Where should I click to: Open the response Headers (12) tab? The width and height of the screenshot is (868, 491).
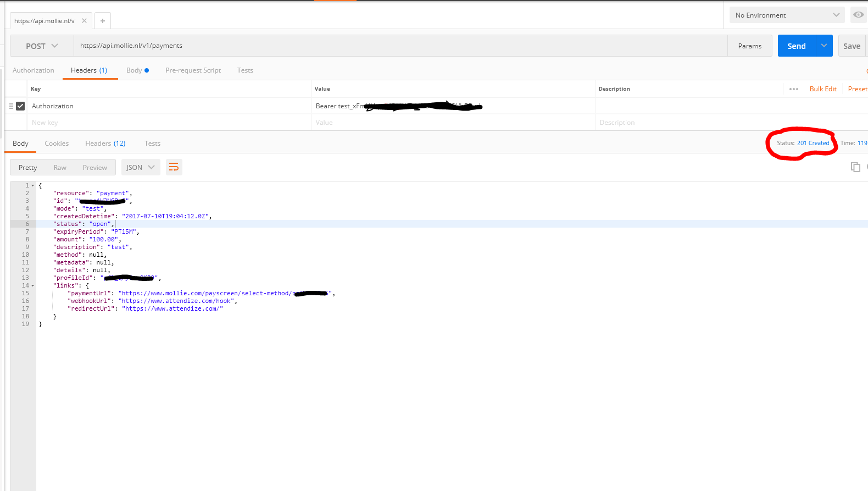click(105, 144)
